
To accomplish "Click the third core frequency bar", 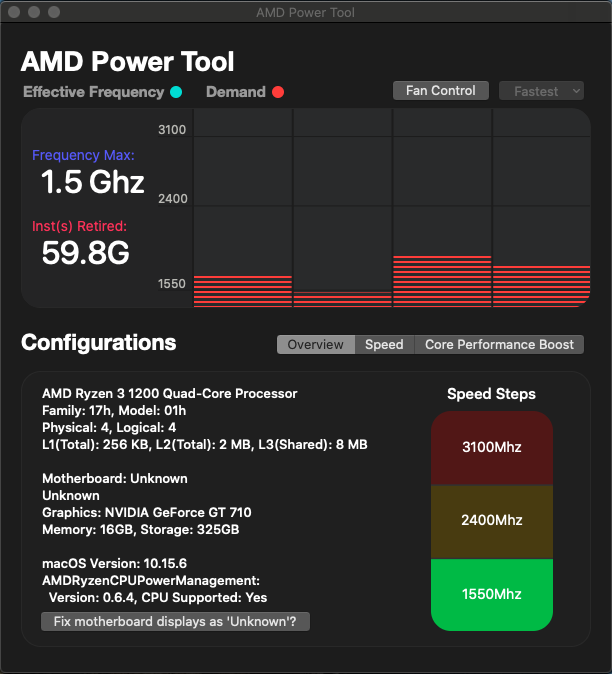I will coord(442,281).
